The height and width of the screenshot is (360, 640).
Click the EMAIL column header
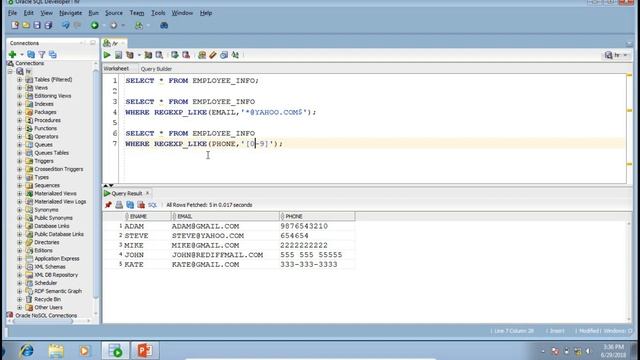(x=225, y=216)
